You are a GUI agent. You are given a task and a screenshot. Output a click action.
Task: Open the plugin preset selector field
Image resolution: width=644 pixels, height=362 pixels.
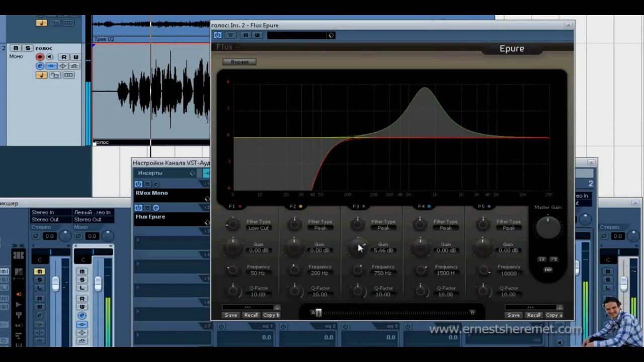[301, 35]
